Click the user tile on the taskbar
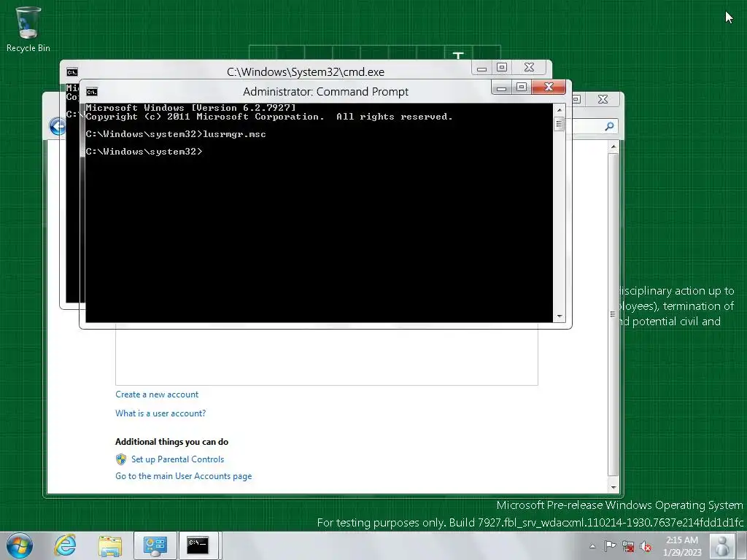This screenshot has height=560, width=747. click(x=722, y=545)
